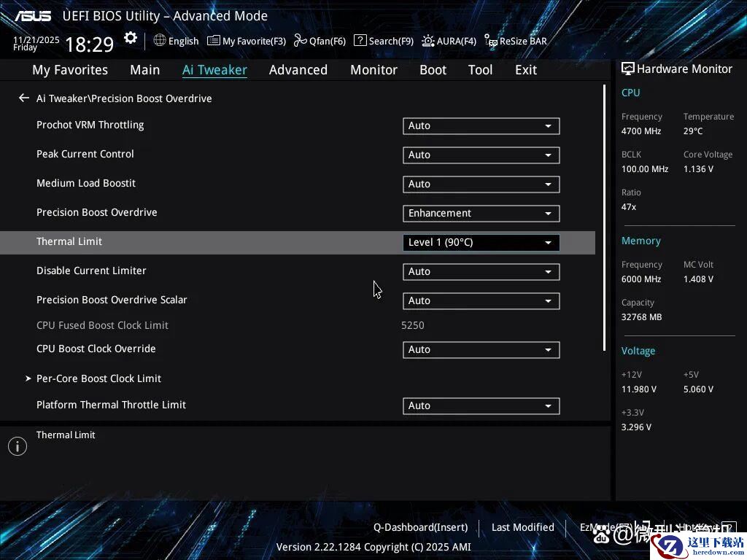Click the vertical scrollbar of the settings list
The height and width of the screenshot is (560, 747).
(604, 219)
